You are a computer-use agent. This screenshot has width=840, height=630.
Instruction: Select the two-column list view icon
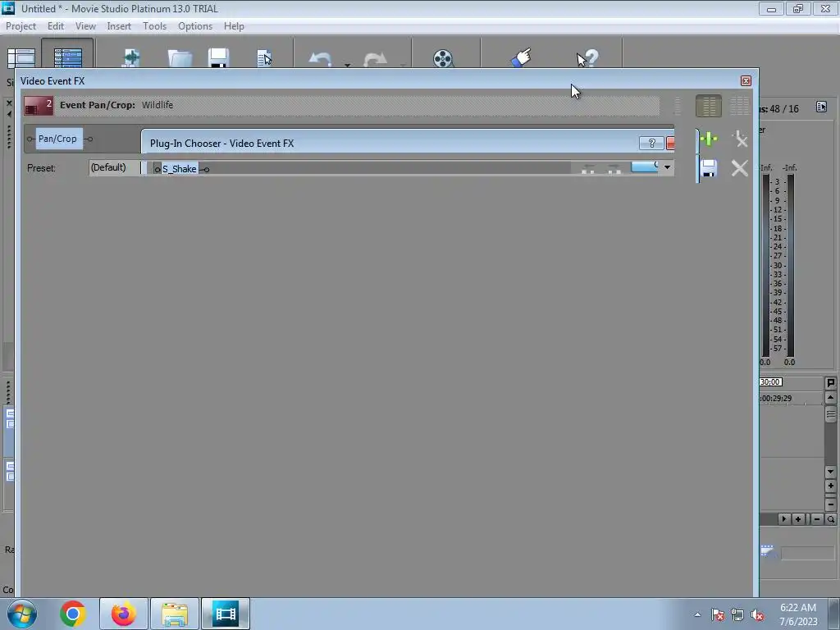point(708,106)
